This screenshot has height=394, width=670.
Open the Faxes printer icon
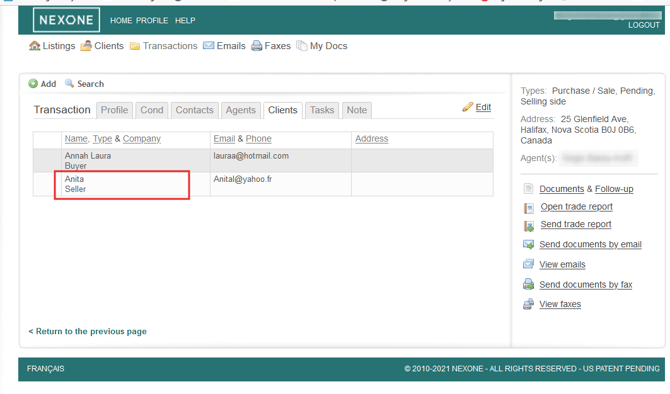point(256,46)
